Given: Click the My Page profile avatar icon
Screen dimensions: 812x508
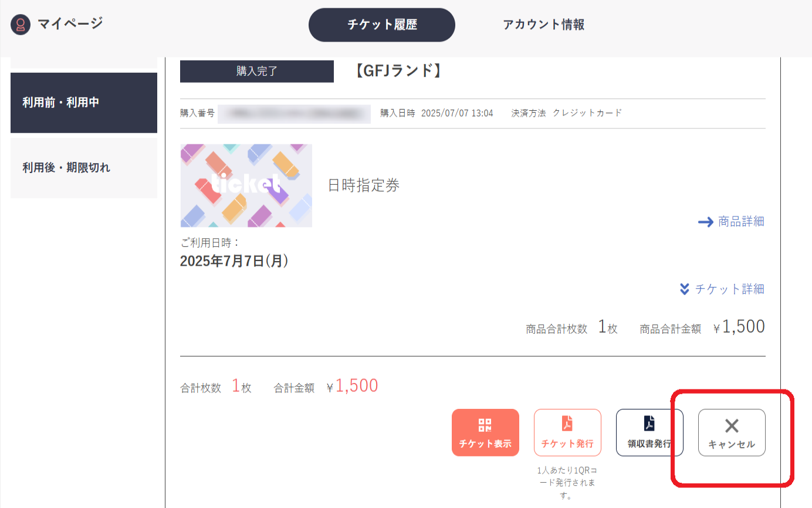Looking at the screenshot, I should [x=21, y=25].
